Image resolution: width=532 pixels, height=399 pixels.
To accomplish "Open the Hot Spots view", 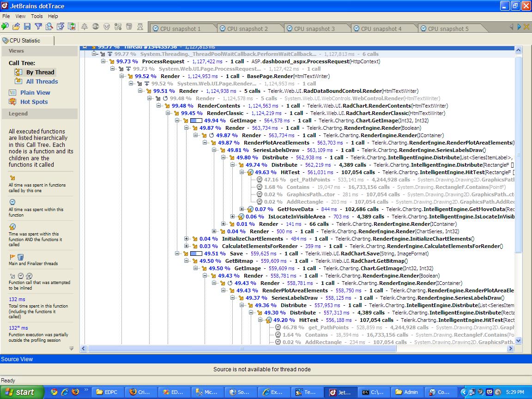I will click(x=34, y=102).
